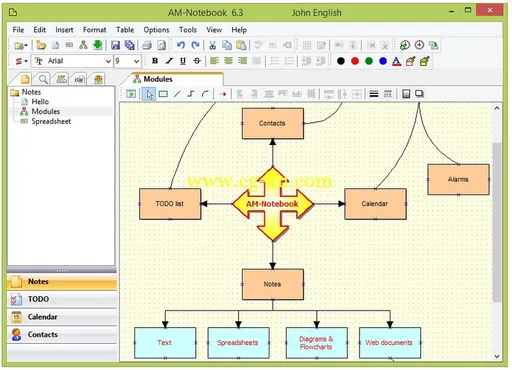Select the Spreadsheet note in tree
This screenshot has width=512, height=370.
(51, 121)
